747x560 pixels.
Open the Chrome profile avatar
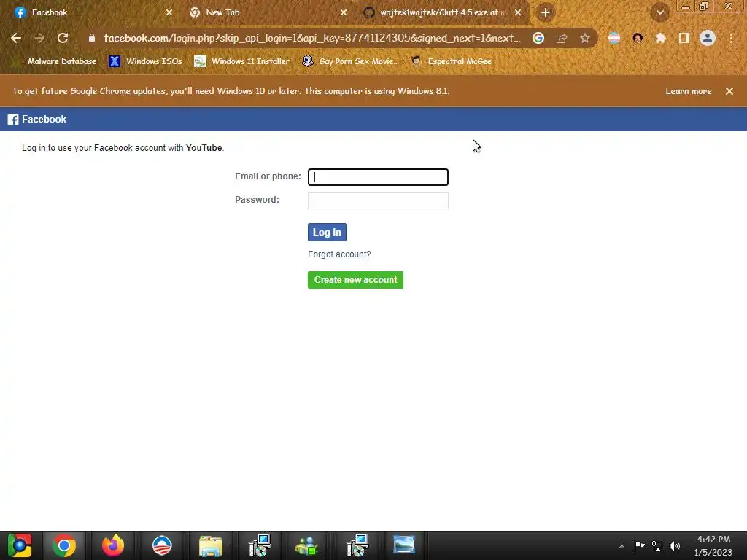coord(708,38)
